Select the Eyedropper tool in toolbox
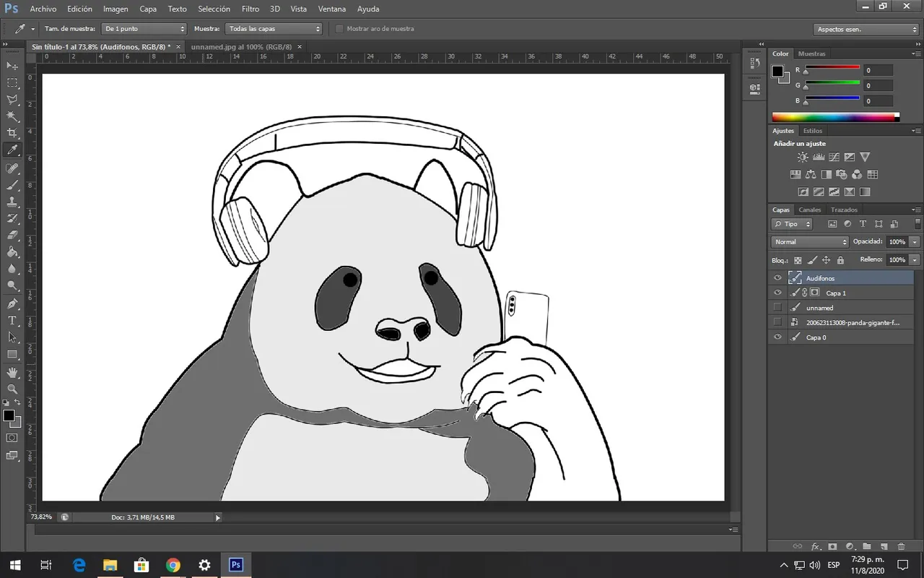Image resolution: width=924 pixels, height=578 pixels. pyautogui.click(x=12, y=150)
